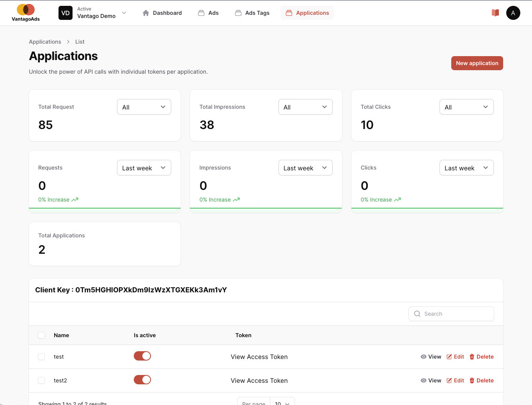Expand the Vantago Demo workspace switcher chevron
This screenshot has height=405, width=532.
point(124,13)
